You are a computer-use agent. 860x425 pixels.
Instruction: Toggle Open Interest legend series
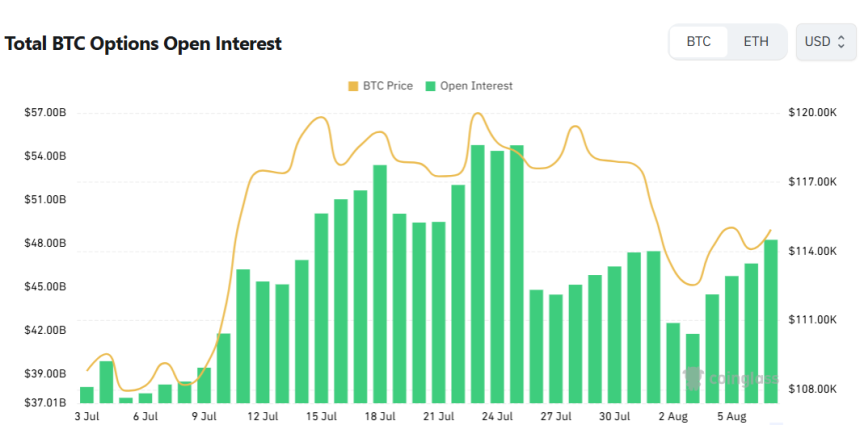pyautogui.click(x=476, y=86)
